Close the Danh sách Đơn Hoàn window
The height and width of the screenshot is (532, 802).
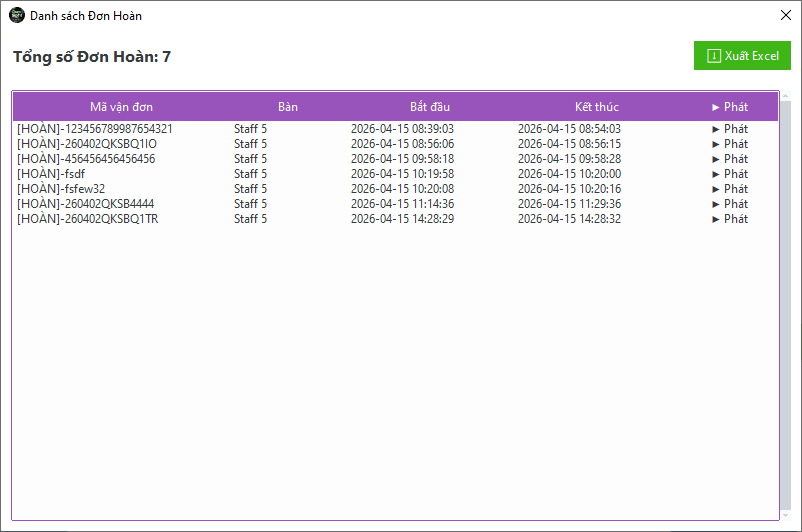click(x=785, y=16)
